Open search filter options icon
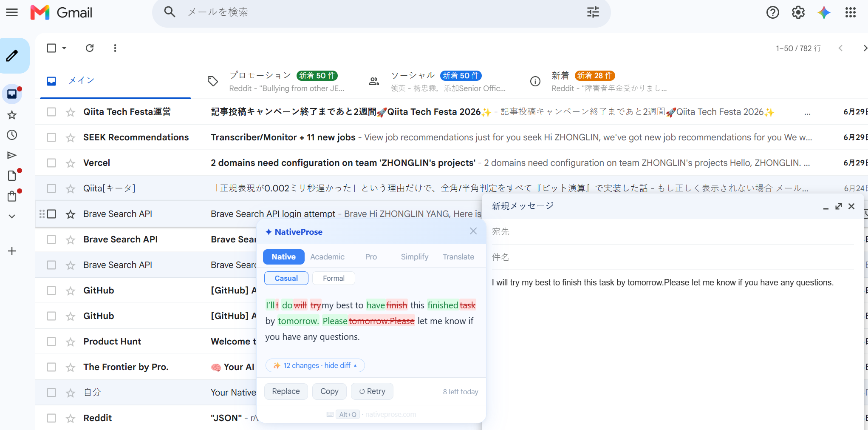868x430 pixels. click(593, 12)
